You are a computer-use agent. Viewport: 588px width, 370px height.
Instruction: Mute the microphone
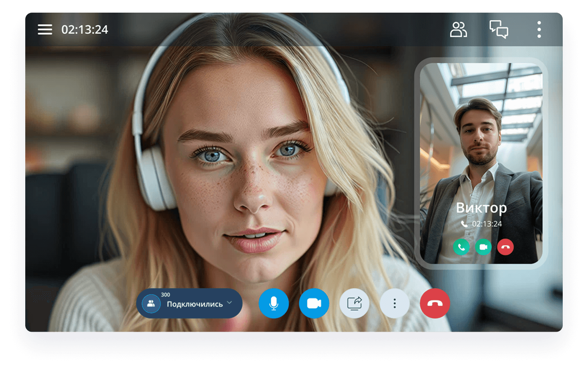pyautogui.click(x=274, y=303)
